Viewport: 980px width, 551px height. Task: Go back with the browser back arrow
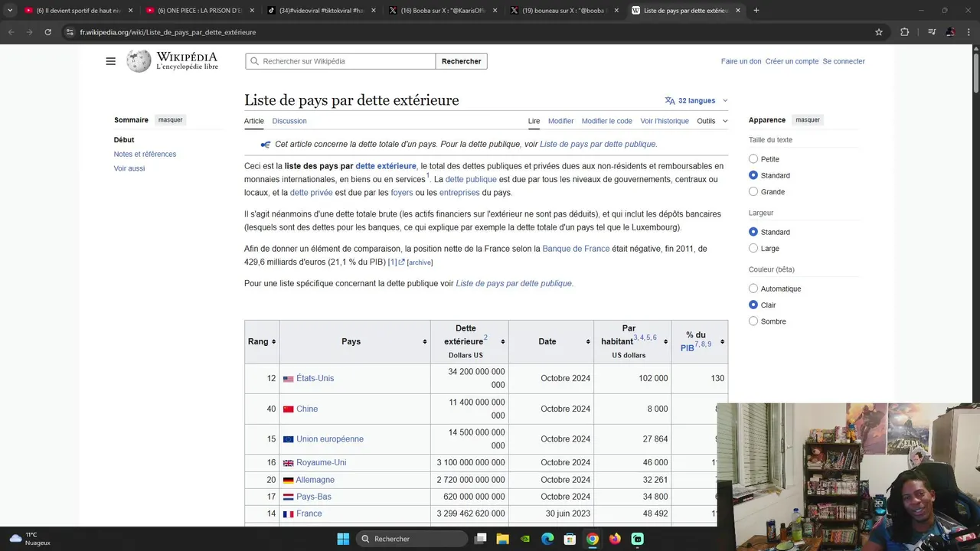(x=11, y=32)
